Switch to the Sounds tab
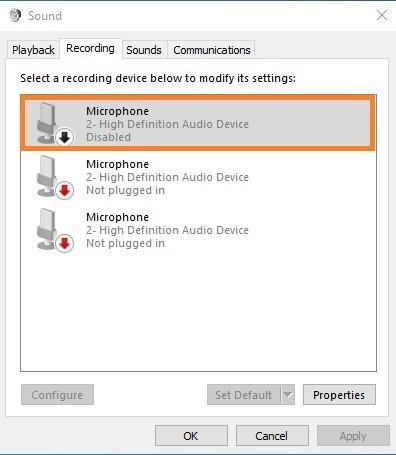Screen dimensions: 396x455 click(x=144, y=50)
